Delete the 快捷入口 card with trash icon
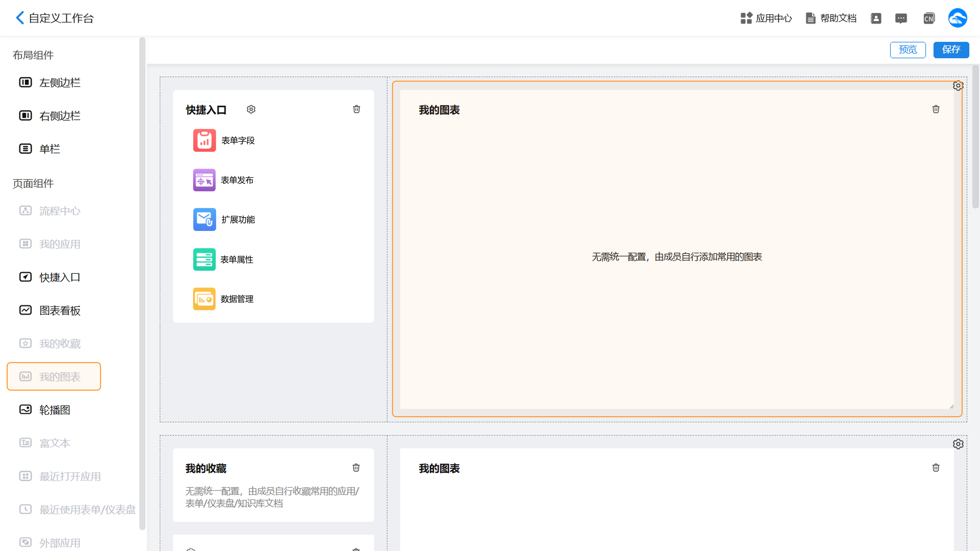The height and width of the screenshot is (551, 980). click(x=357, y=109)
